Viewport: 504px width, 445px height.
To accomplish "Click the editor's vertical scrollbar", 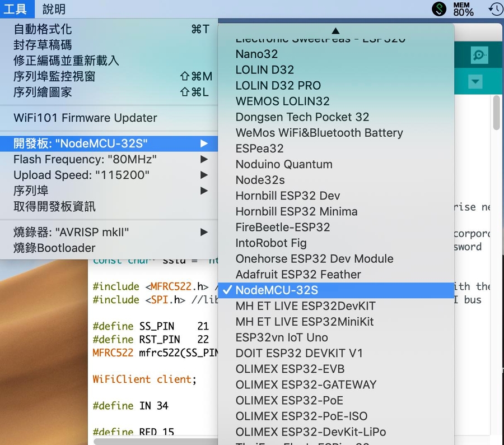I will point(496,112).
